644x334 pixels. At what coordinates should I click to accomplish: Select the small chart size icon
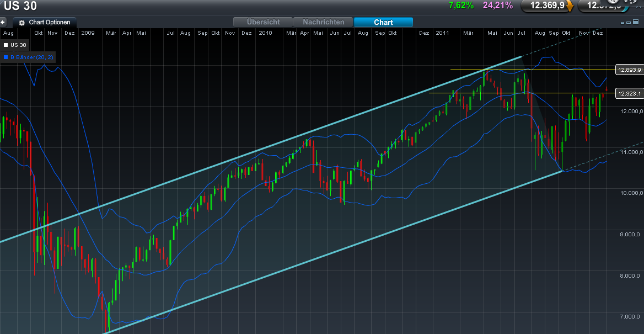(x=622, y=23)
